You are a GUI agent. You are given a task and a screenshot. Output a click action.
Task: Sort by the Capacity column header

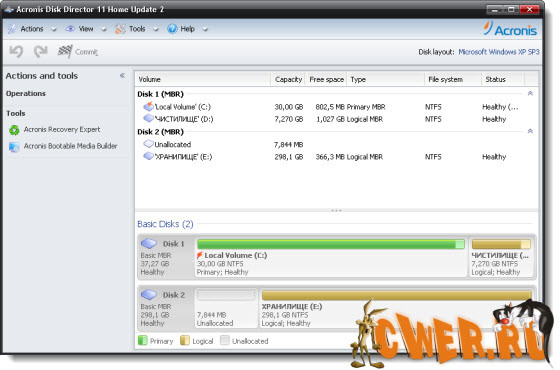tap(288, 79)
